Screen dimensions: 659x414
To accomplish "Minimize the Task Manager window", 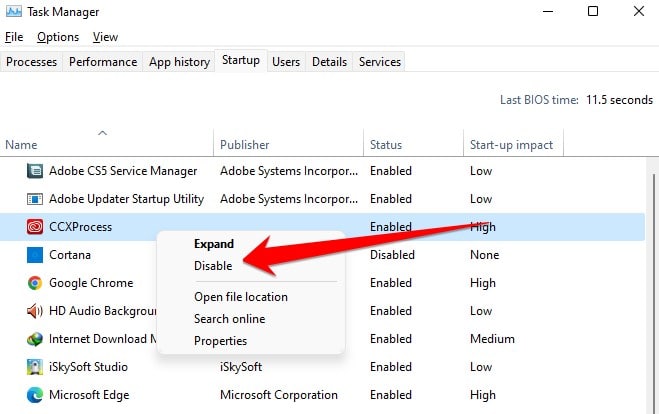I will pyautogui.click(x=548, y=11).
